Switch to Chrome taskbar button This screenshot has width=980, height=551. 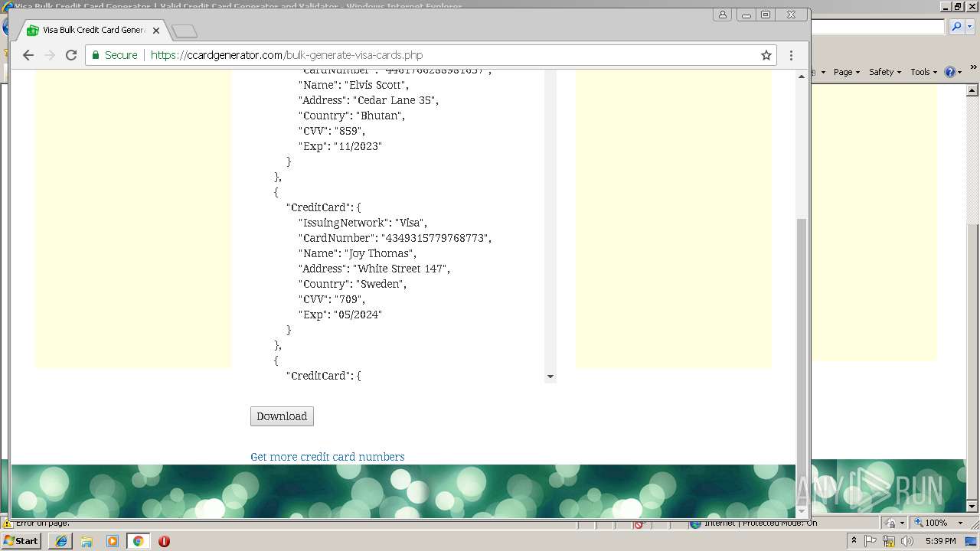139,540
